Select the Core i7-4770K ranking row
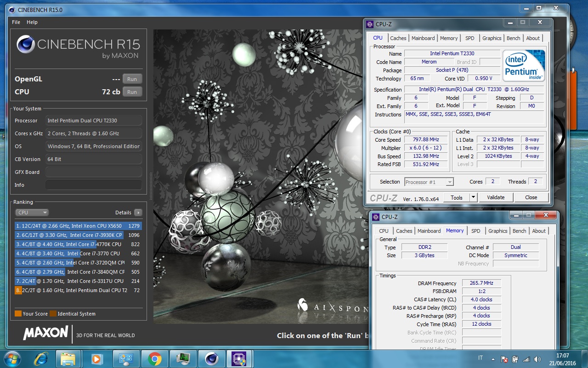Viewport: 588px width, 368px height. click(x=78, y=244)
